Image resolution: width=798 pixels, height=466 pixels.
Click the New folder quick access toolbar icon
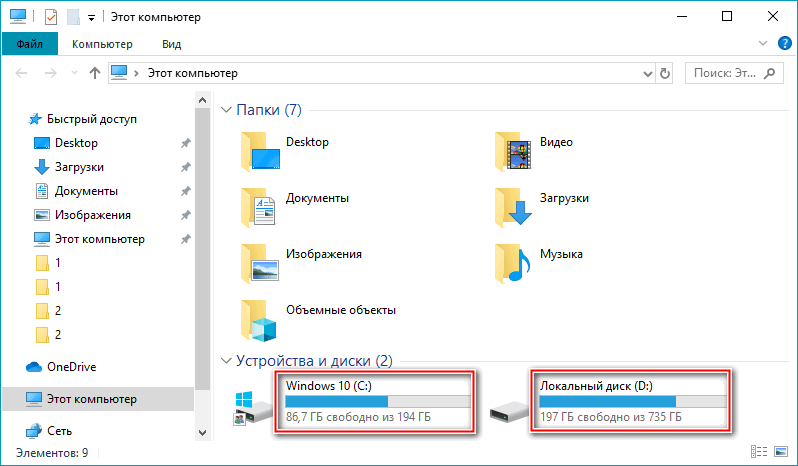(74, 17)
